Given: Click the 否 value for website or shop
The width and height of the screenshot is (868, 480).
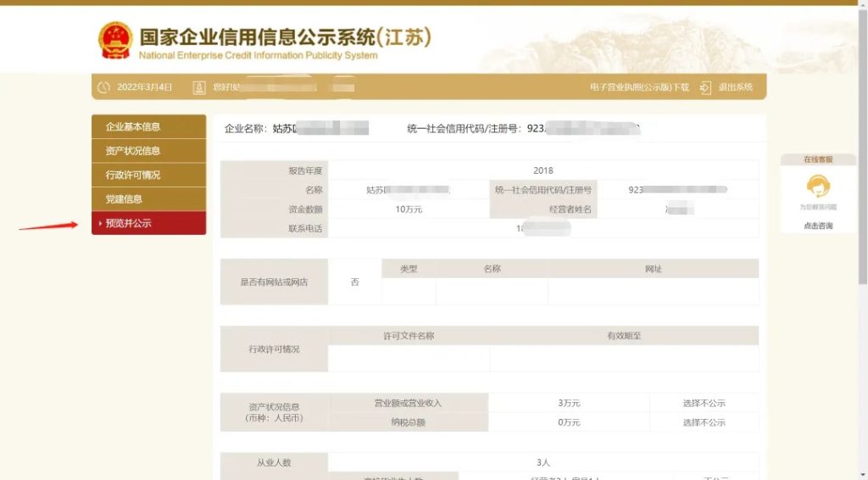Looking at the screenshot, I should [x=354, y=282].
